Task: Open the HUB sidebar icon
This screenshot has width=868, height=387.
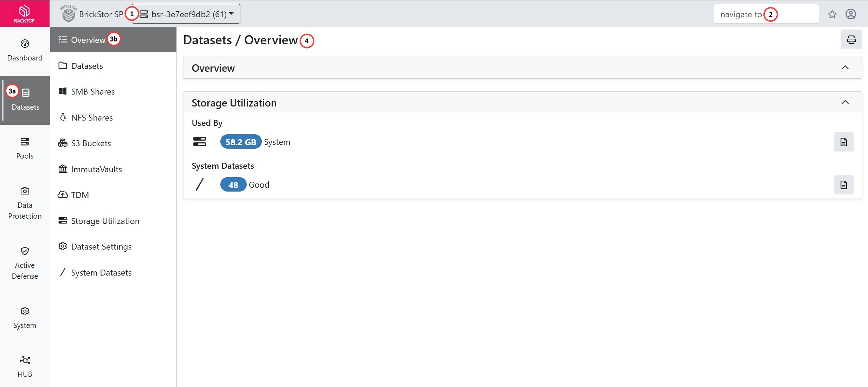Action: (x=25, y=366)
